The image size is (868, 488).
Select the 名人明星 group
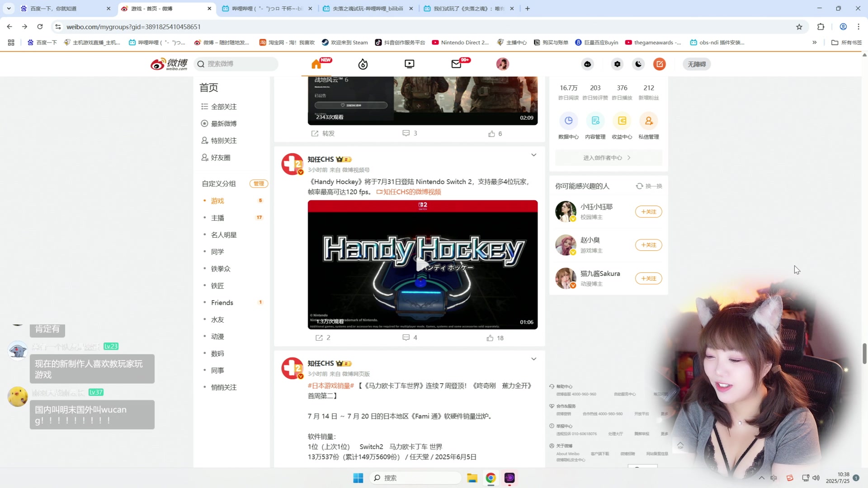click(x=224, y=235)
